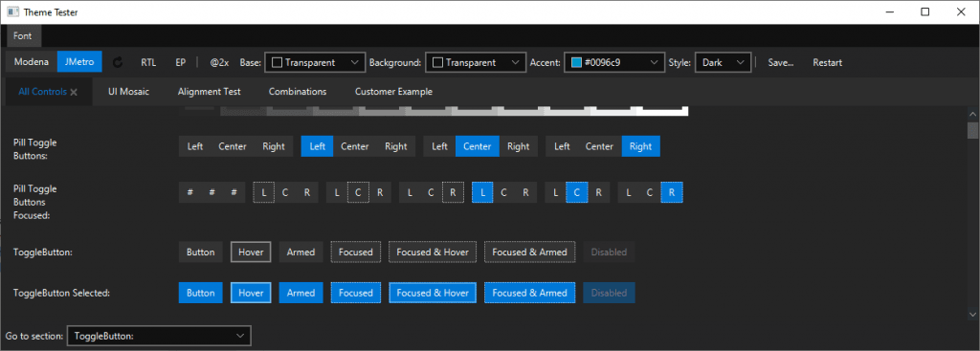Screen dimensions: 980x351
Task: Close the All Controls tab with X
Action: [x=74, y=92]
